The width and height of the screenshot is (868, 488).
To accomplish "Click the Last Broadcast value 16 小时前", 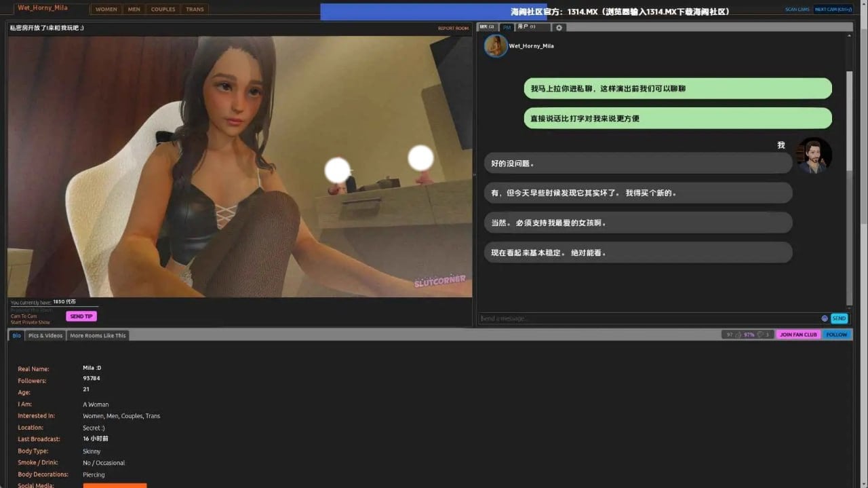I will click(x=96, y=438).
